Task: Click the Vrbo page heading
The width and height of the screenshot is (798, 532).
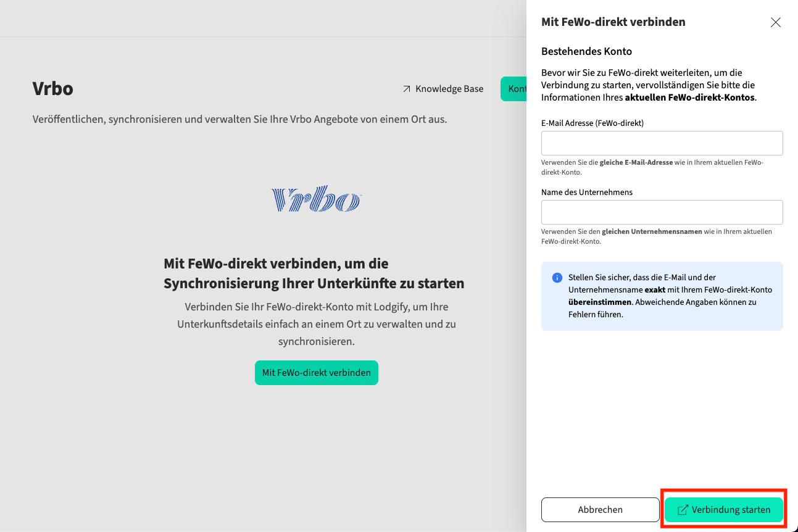Action: [x=53, y=89]
